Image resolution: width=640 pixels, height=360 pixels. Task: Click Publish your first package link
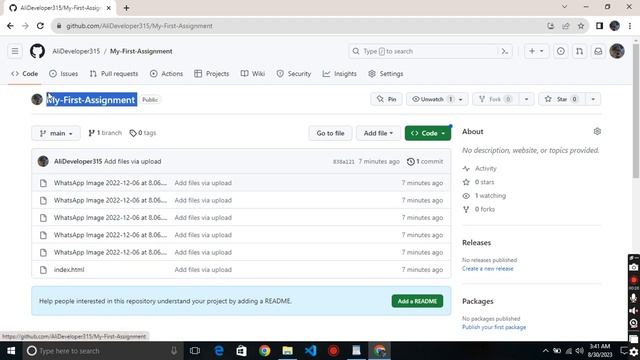pyautogui.click(x=494, y=327)
